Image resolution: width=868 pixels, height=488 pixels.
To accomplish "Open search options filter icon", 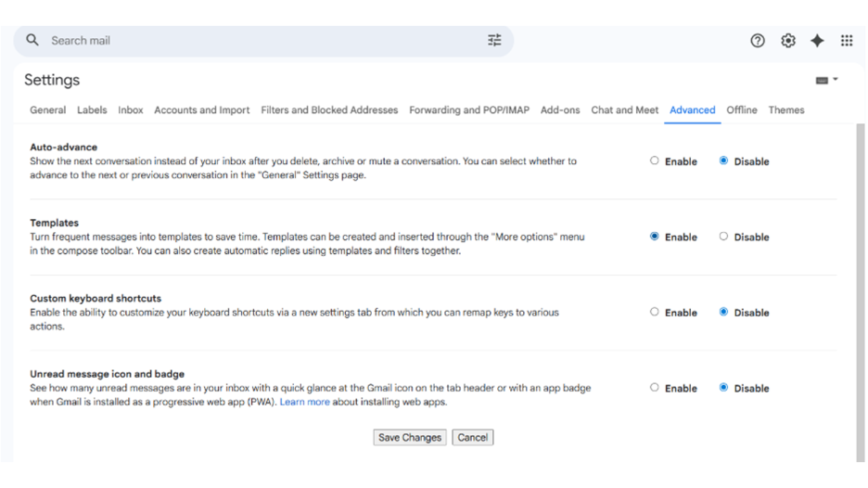I will pyautogui.click(x=494, y=40).
